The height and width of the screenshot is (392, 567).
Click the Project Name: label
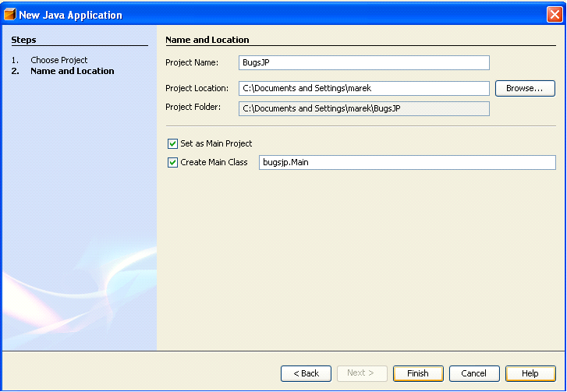192,62
